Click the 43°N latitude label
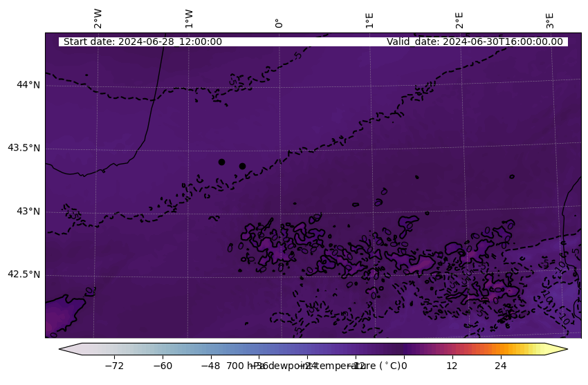 point(28,212)
